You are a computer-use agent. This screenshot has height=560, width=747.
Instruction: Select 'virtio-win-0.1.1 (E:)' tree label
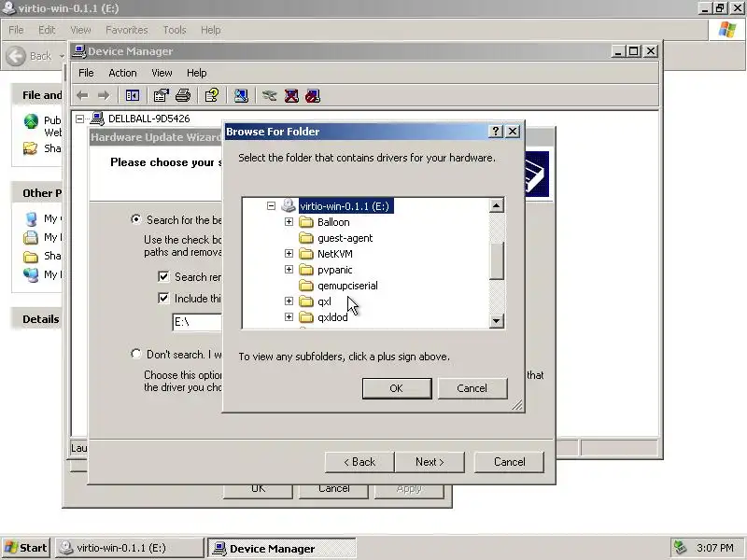pyautogui.click(x=345, y=206)
